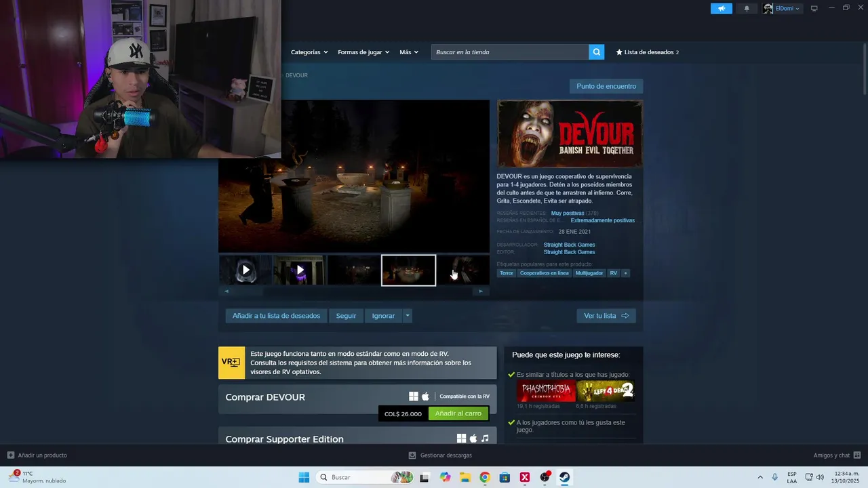Click the Big Picture mode monitor icon
Viewport: 868px width, 488px height.
814,8
